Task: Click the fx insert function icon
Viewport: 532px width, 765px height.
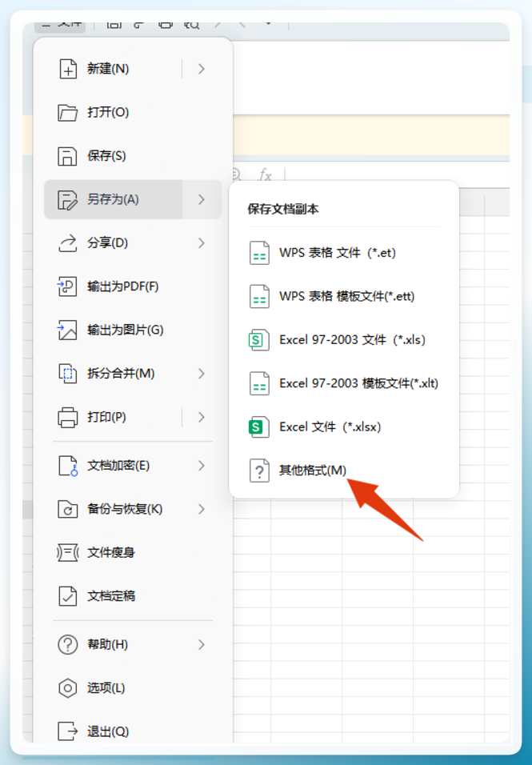Action: [x=265, y=174]
